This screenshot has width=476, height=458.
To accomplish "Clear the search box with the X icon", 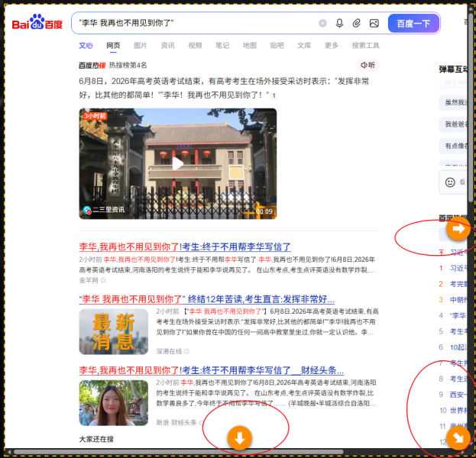I will [322, 23].
